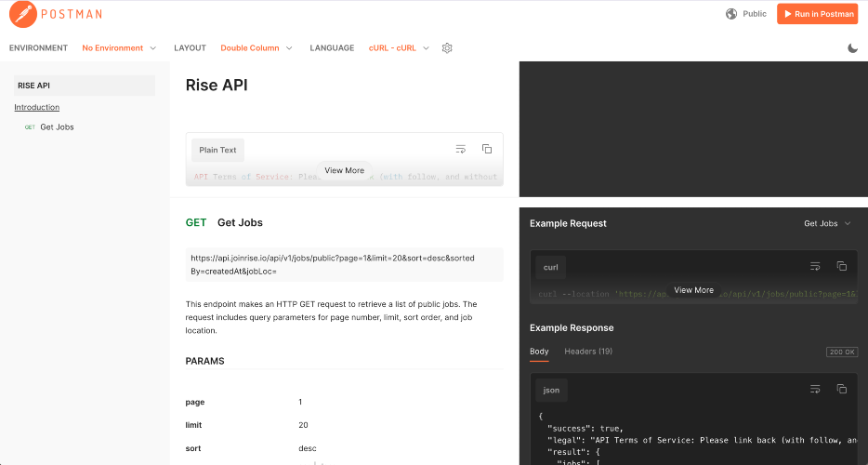Toggle word wrap in Plain Text block
Screen dimensions: 868x465
[x=461, y=149]
